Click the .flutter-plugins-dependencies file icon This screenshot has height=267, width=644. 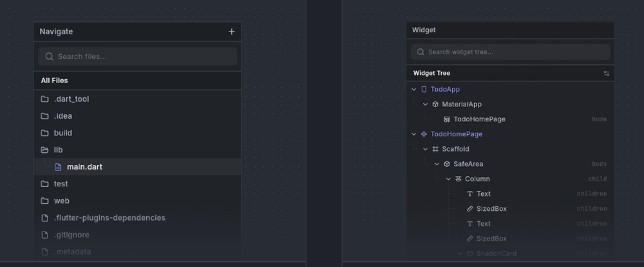click(45, 217)
